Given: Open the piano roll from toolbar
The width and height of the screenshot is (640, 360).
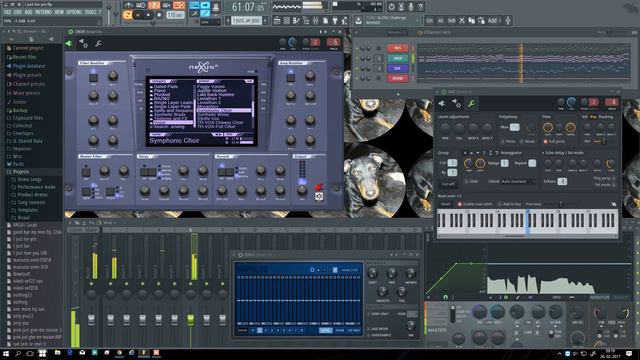Looking at the screenshot, I should click(296, 20).
